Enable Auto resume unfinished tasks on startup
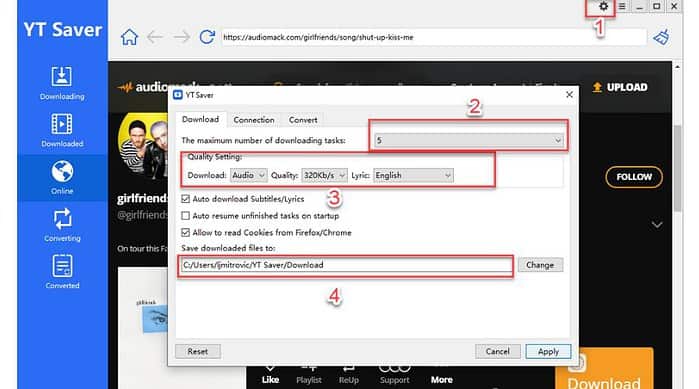Viewport: 699px width, 389px height. [185, 216]
